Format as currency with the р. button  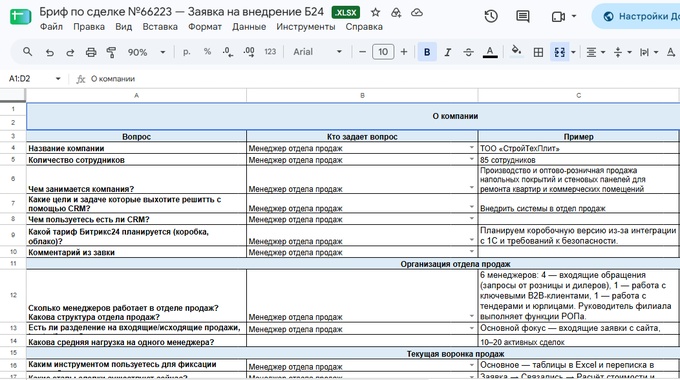pyautogui.click(x=186, y=52)
